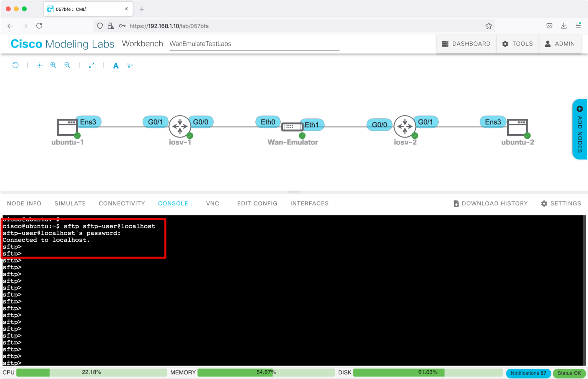Click the Eth0 interface label on Wan-Emulator
This screenshot has width=588, height=379.
[268, 122]
